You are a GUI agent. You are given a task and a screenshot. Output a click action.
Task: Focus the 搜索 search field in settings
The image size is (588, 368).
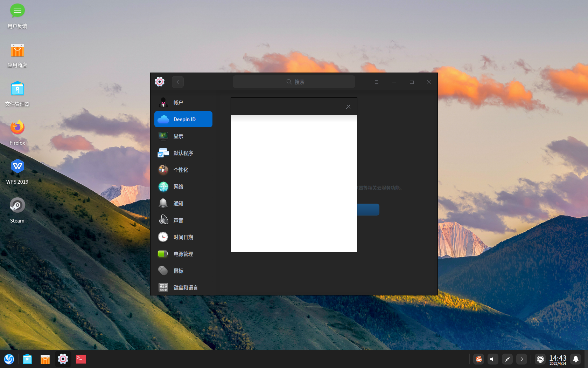click(x=294, y=82)
